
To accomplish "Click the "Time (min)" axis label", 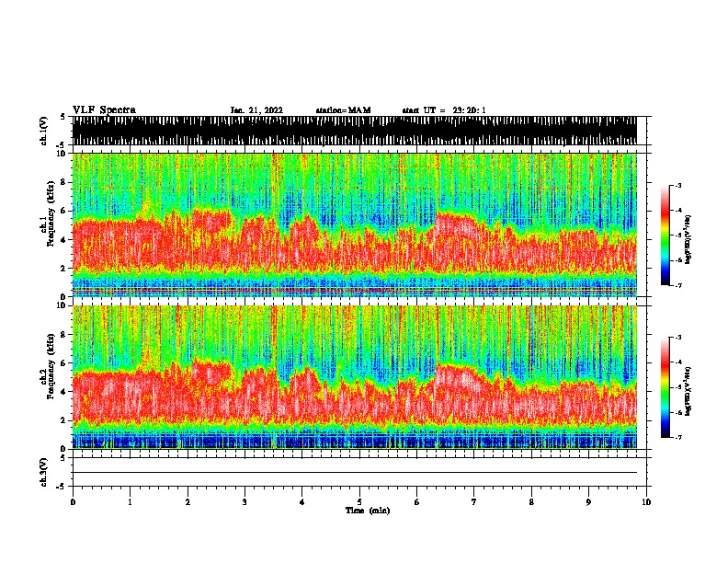I will 368,511.
